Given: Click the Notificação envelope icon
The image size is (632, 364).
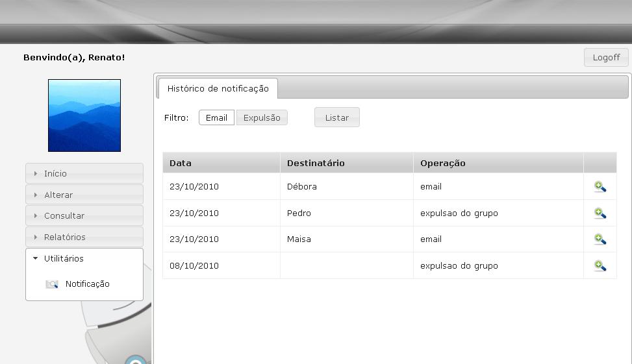Looking at the screenshot, I should pyautogui.click(x=52, y=284).
